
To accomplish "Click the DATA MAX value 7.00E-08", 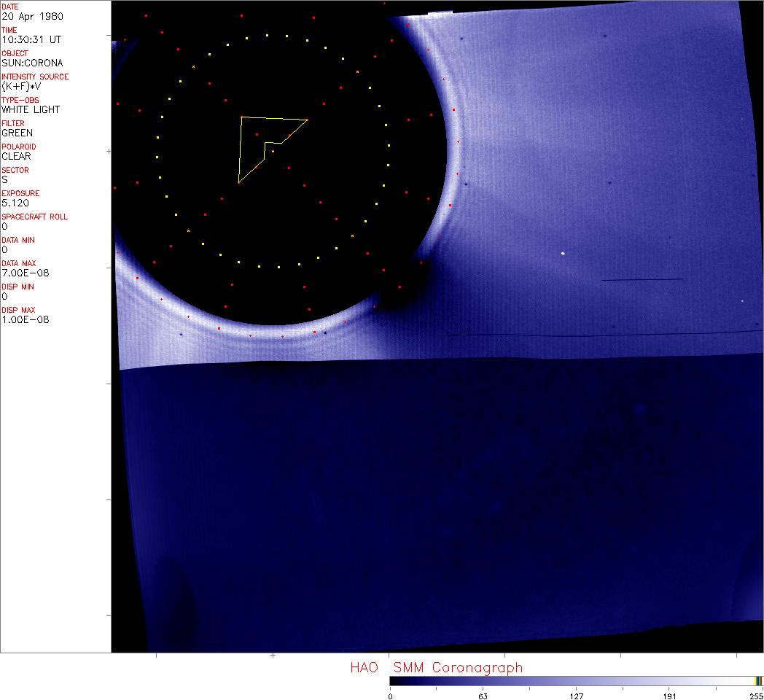I will 25,273.
